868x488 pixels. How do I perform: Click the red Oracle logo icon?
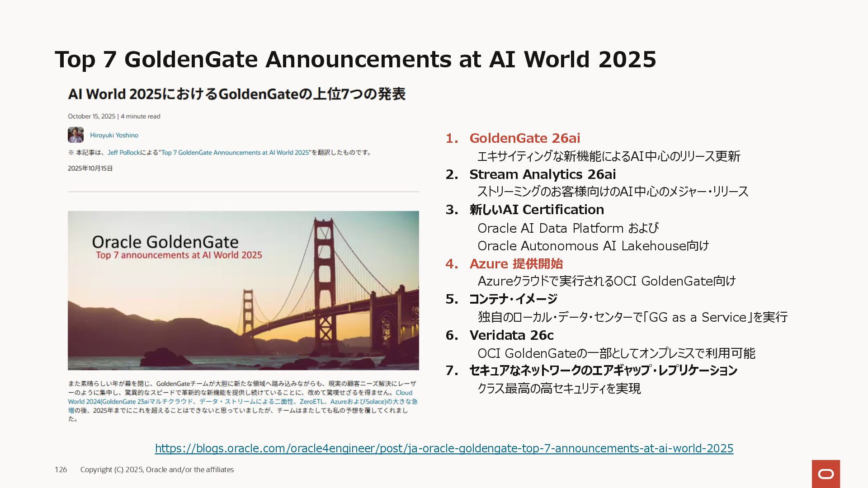click(826, 474)
